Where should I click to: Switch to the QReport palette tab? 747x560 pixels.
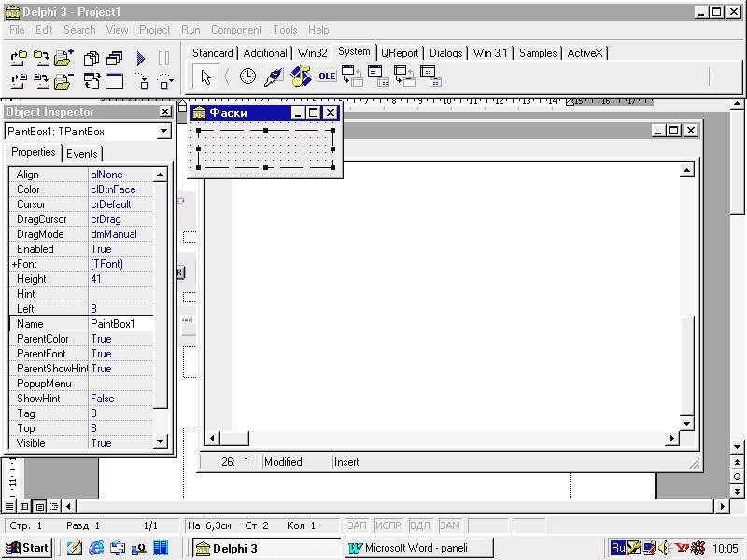[x=400, y=53]
